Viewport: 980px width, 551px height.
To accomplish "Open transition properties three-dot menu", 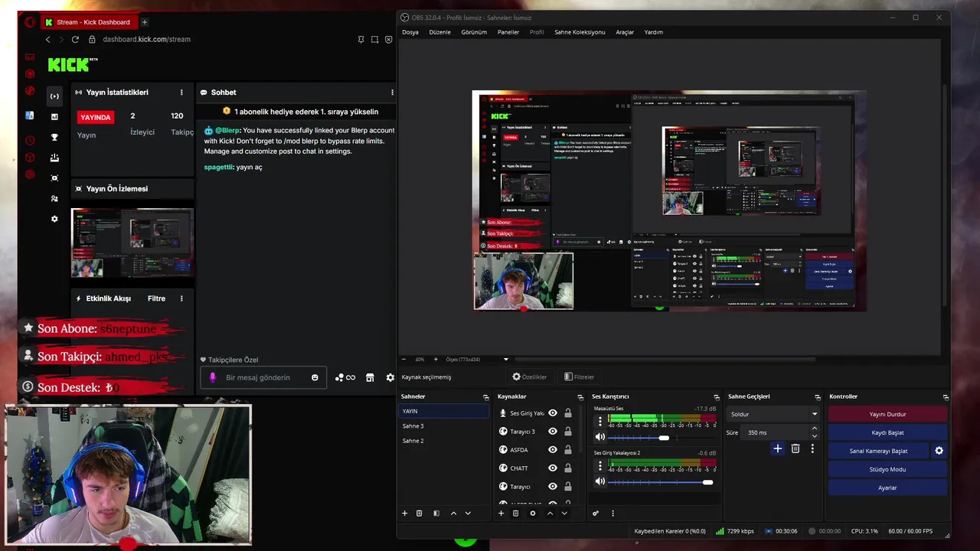I will pyautogui.click(x=812, y=448).
